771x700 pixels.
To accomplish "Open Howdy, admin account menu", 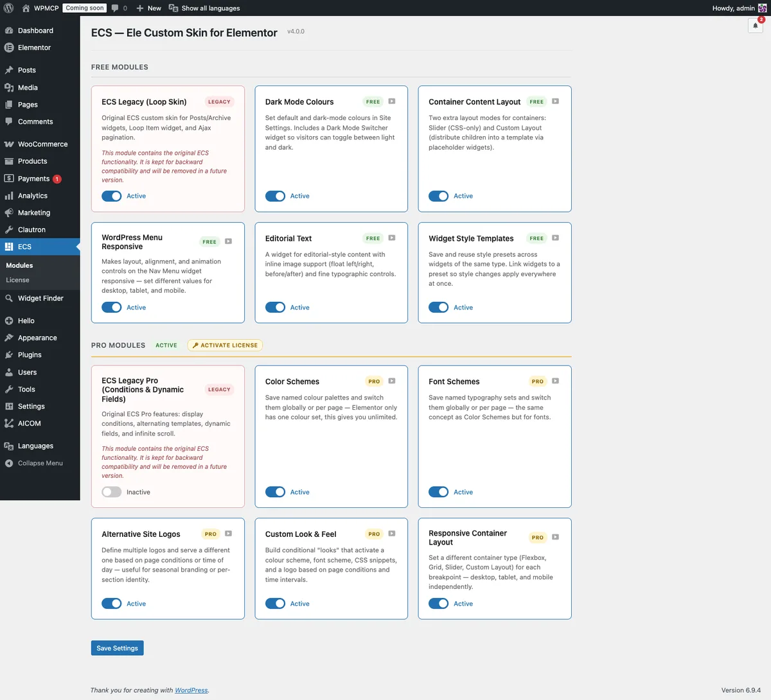I will [x=740, y=8].
